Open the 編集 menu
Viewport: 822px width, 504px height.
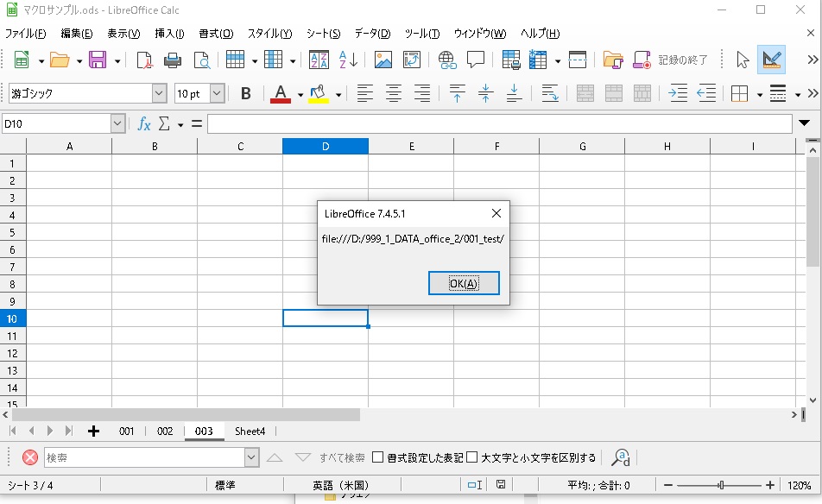tap(77, 34)
